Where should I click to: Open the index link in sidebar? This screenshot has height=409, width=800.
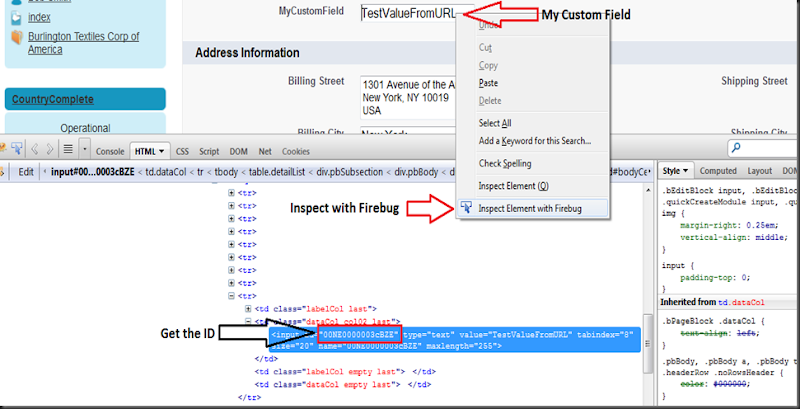[x=39, y=17]
